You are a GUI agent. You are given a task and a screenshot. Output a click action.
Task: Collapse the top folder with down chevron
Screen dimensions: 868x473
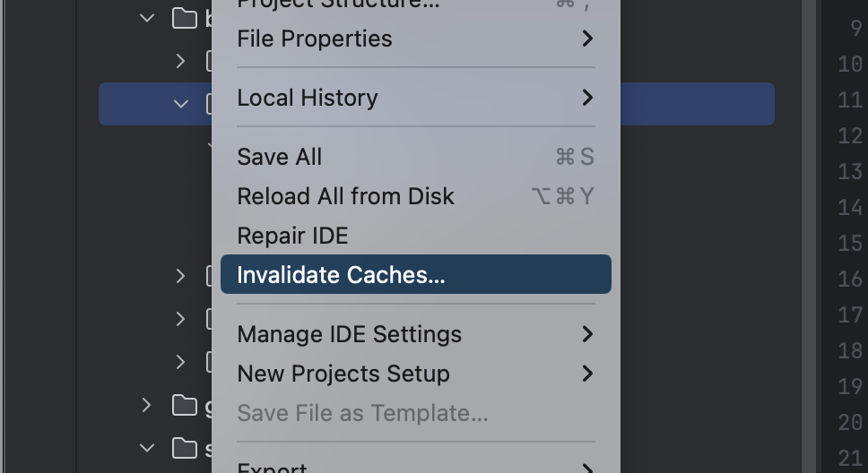coord(147,18)
